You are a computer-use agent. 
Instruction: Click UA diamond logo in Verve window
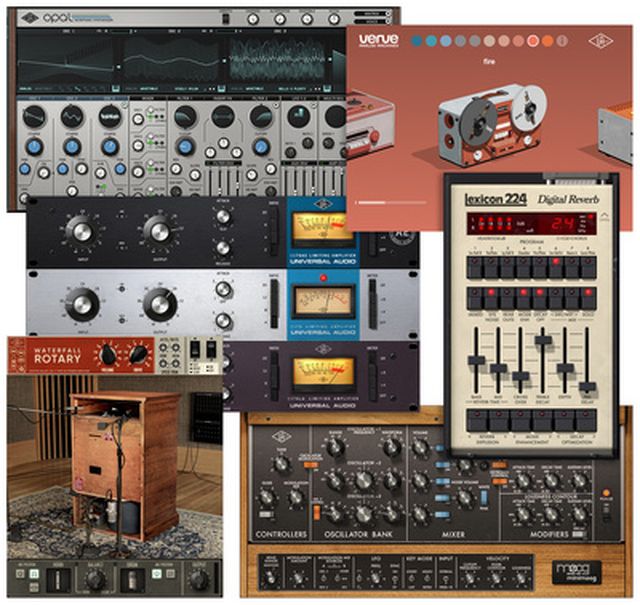point(601,41)
